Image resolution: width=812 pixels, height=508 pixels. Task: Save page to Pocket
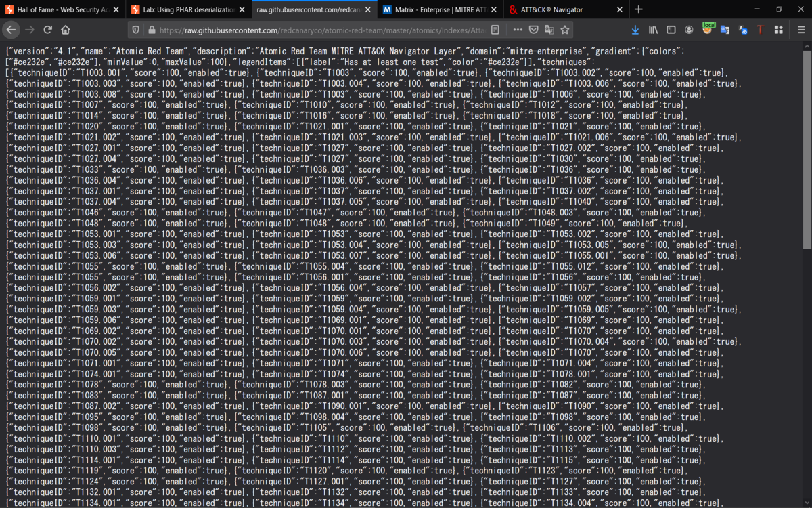533,30
